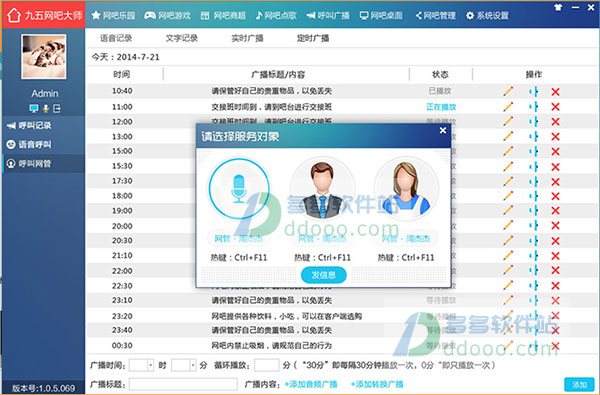Click the audio icon for 20:30 row
The height and width of the screenshot is (395, 600).
[x=534, y=241]
